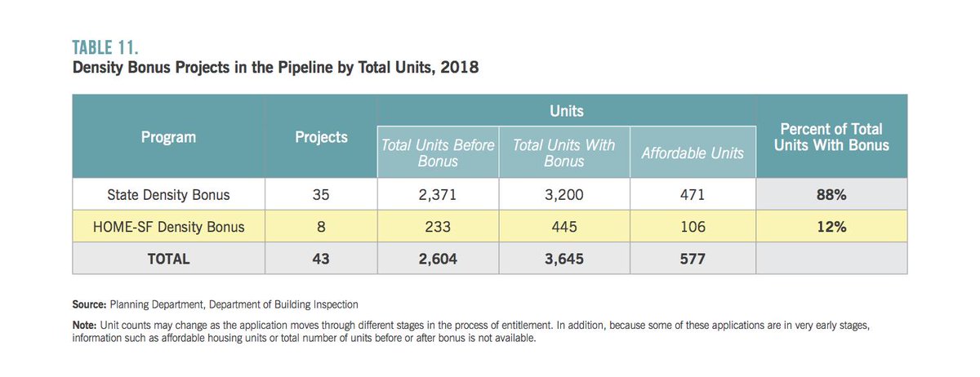The image size is (980, 377).
Task: Click 'Total Units Before Bonus' subheader
Action: coord(438,153)
